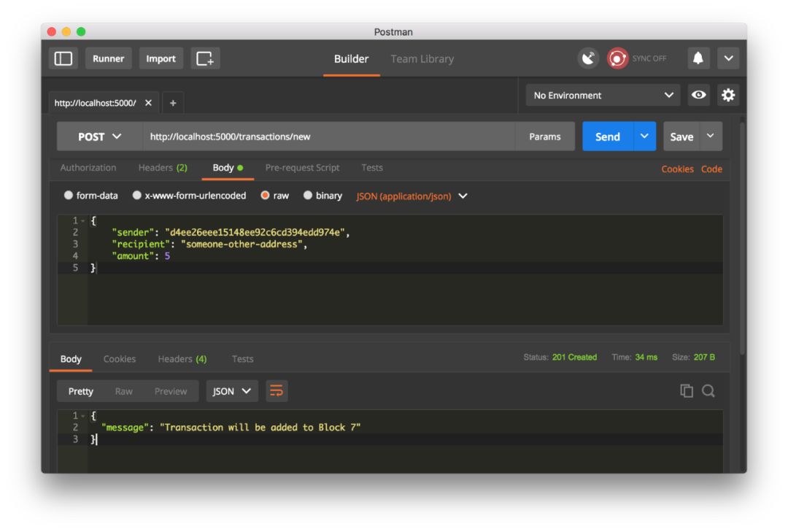Click the blue Send button
This screenshot has height=532, width=788.
[608, 136]
